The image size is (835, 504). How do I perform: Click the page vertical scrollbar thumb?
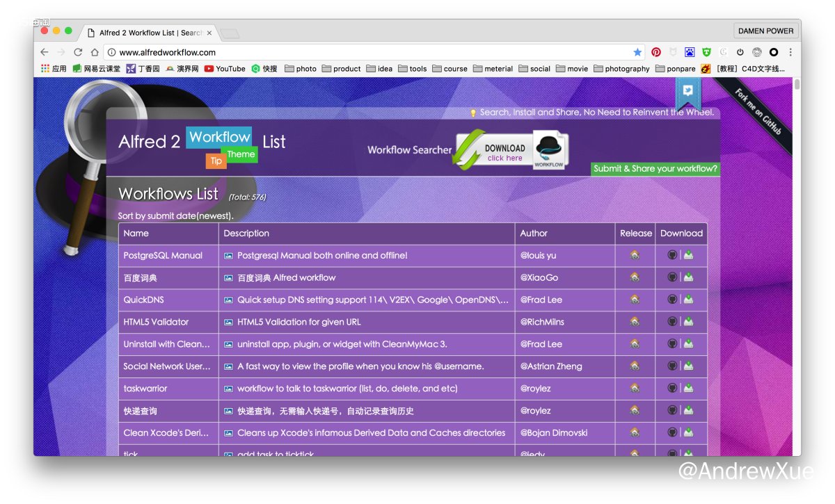(x=797, y=85)
